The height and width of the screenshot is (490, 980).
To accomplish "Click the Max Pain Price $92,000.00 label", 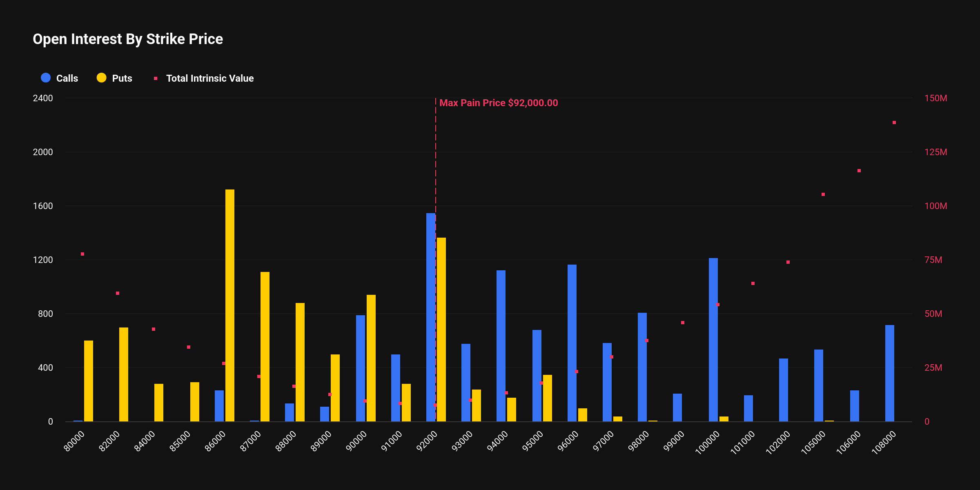I will [x=498, y=103].
